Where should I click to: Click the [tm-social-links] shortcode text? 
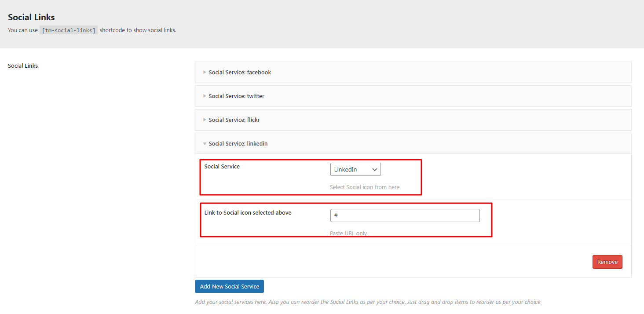coord(69,30)
